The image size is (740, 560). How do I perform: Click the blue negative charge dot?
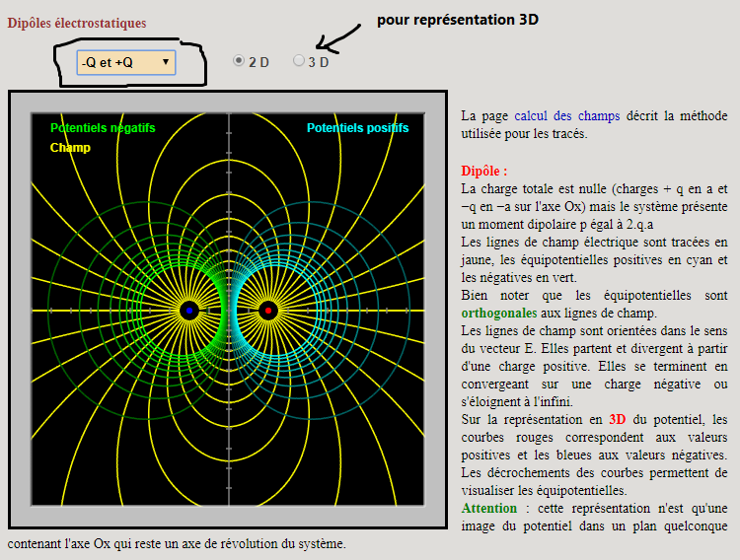[x=189, y=311]
